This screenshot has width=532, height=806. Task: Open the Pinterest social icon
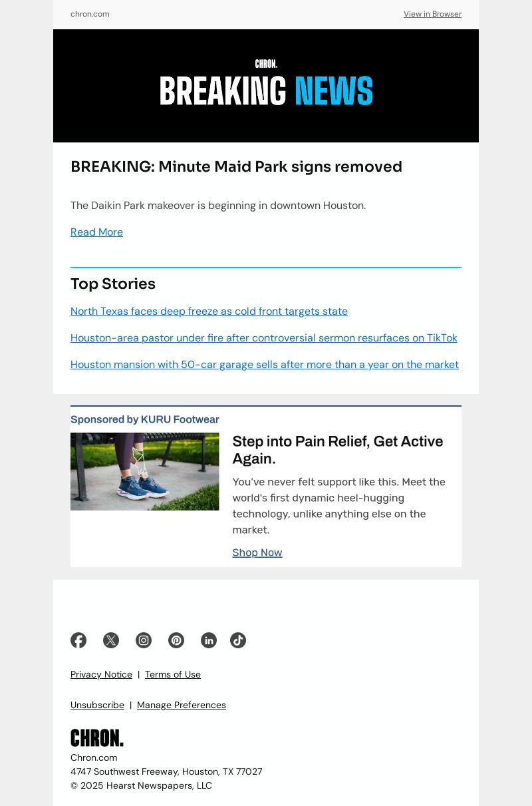(176, 640)
